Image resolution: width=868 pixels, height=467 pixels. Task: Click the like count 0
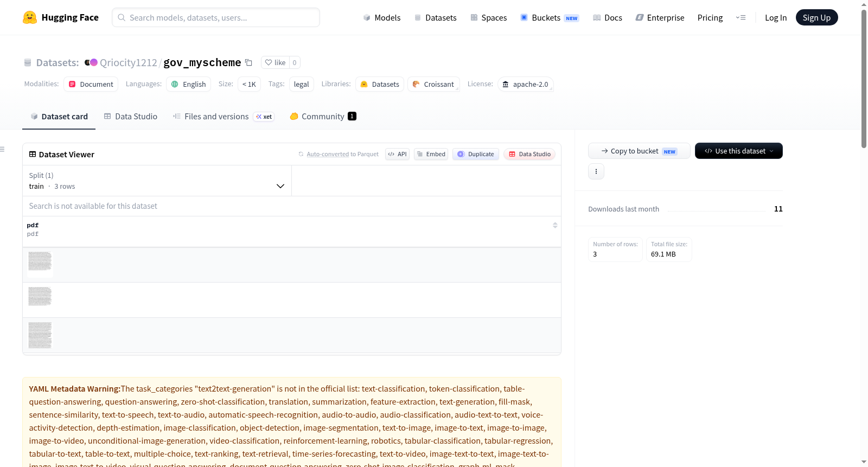point(295,62)
